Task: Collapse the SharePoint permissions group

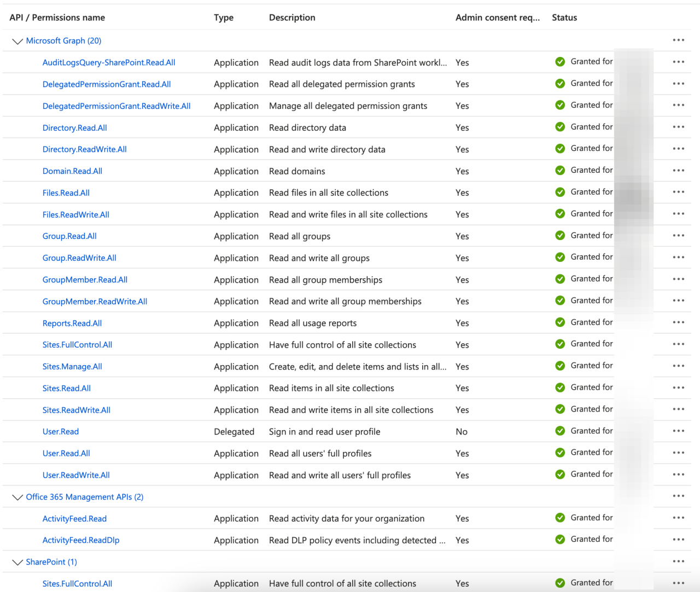Action: [x=17, y=561]
